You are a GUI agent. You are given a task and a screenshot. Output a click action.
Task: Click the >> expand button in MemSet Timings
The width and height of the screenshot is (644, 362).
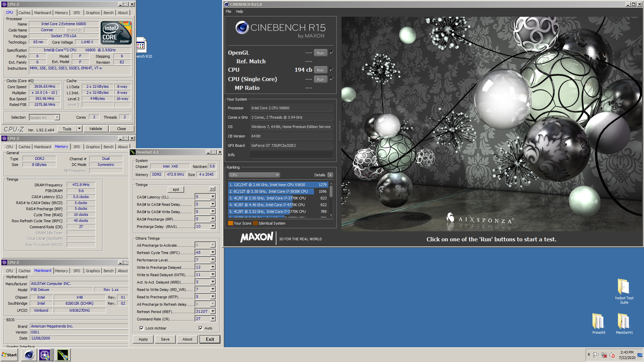click(x=212, y=189)
